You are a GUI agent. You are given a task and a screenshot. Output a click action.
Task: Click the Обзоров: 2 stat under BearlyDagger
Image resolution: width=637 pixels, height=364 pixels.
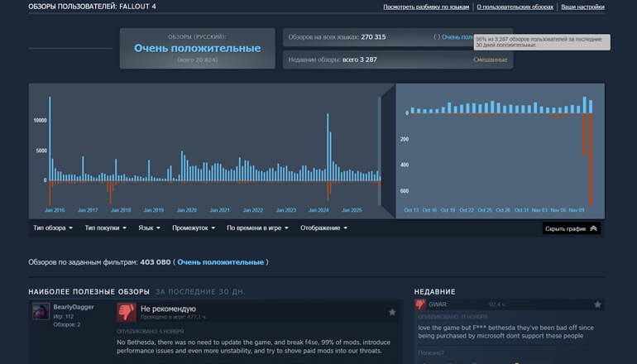pos(67,324)
